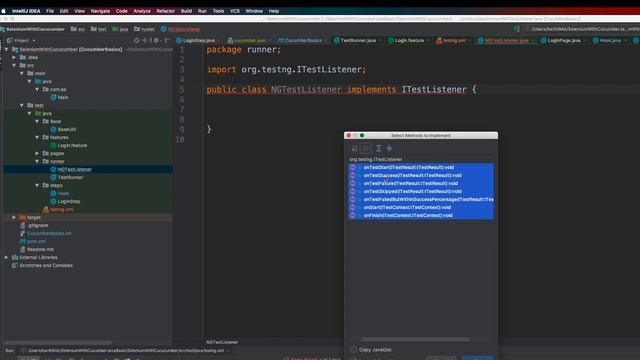The image size is (640, 360).
Task: Switch to the TestRunner.java editor tab
Action: (x=358, y=40)
